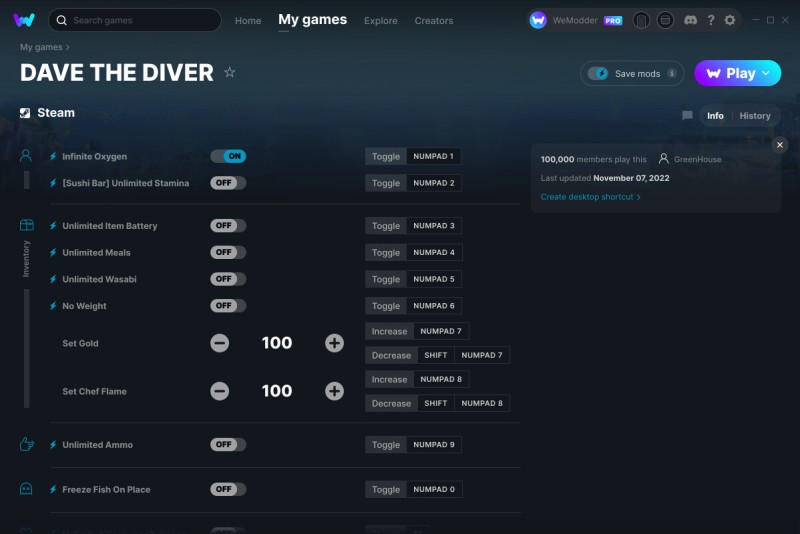Viewport: 800px width, 534px height.
Task: Click NUMPAD 7 Increase hotkey for Set Gold
Action: pos(441,331)
